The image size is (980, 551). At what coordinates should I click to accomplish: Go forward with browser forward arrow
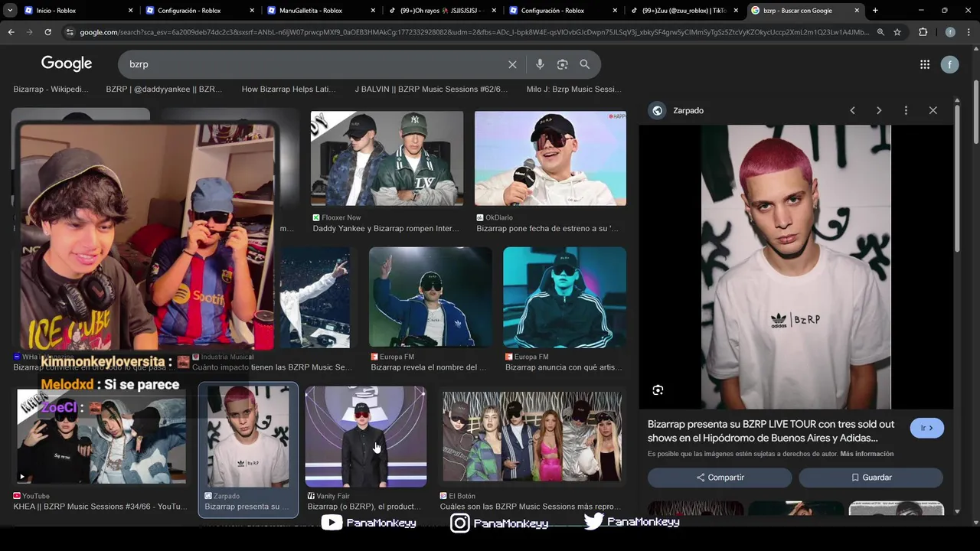coord(29,32)
